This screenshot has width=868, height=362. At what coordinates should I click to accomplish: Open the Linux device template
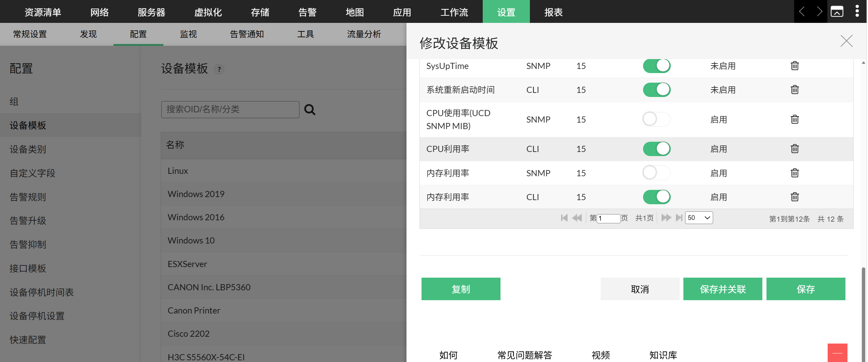(x=178, y=171)
